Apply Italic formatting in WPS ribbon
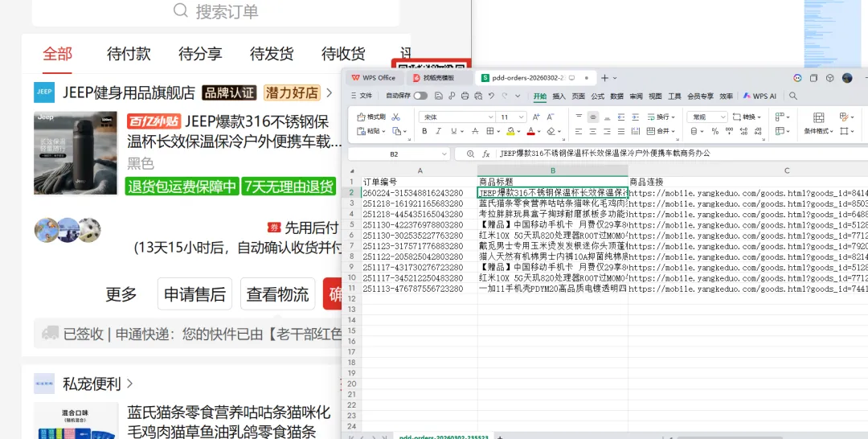868x439 pixels. point(439,131)
